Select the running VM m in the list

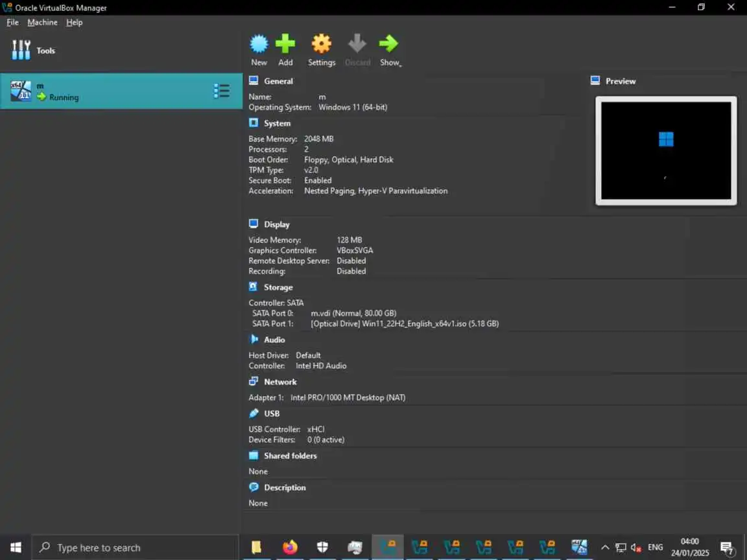121,91
